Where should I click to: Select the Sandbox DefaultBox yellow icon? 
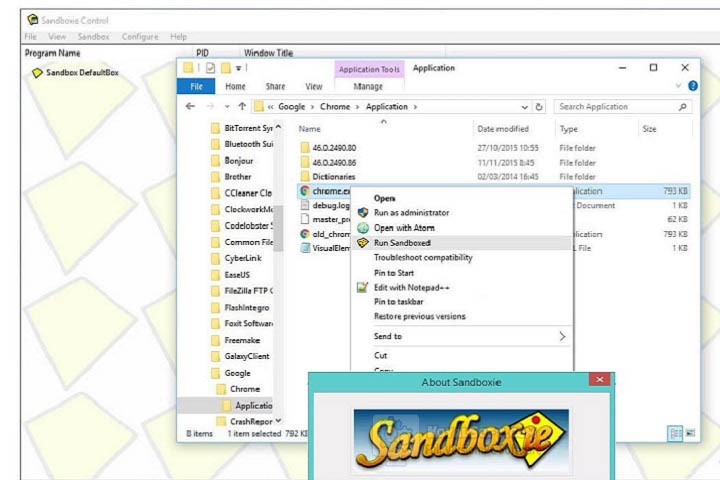coord(37,73)
